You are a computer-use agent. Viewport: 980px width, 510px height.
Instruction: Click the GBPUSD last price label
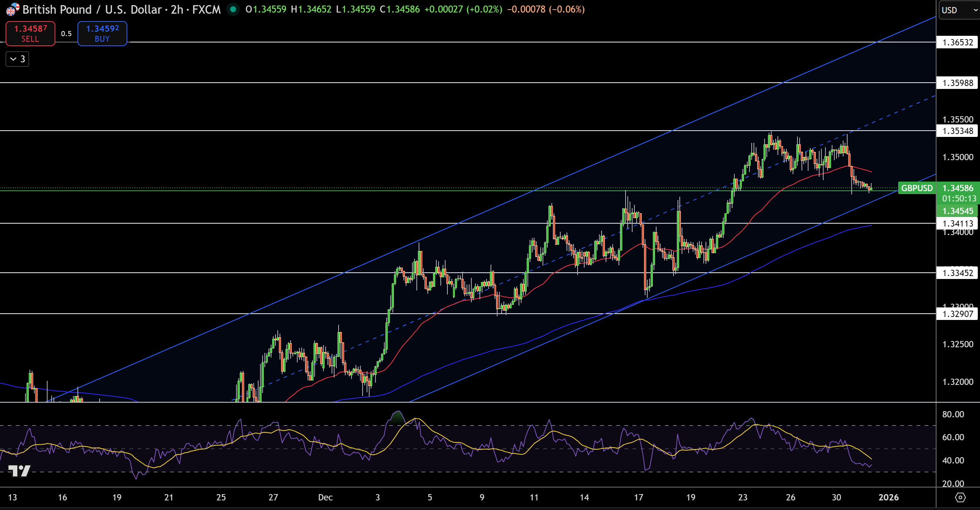pos(917,188)
